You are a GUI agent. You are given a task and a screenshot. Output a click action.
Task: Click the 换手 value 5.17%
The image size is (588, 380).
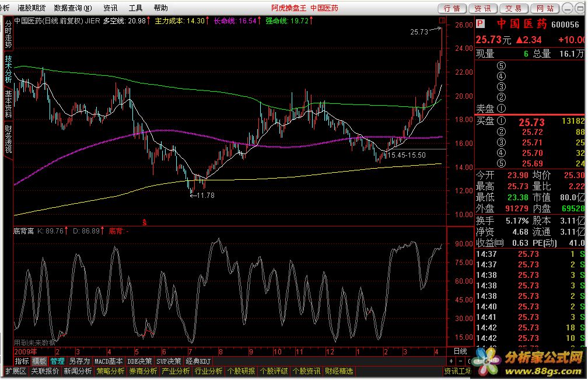click(x=517, y=221)
